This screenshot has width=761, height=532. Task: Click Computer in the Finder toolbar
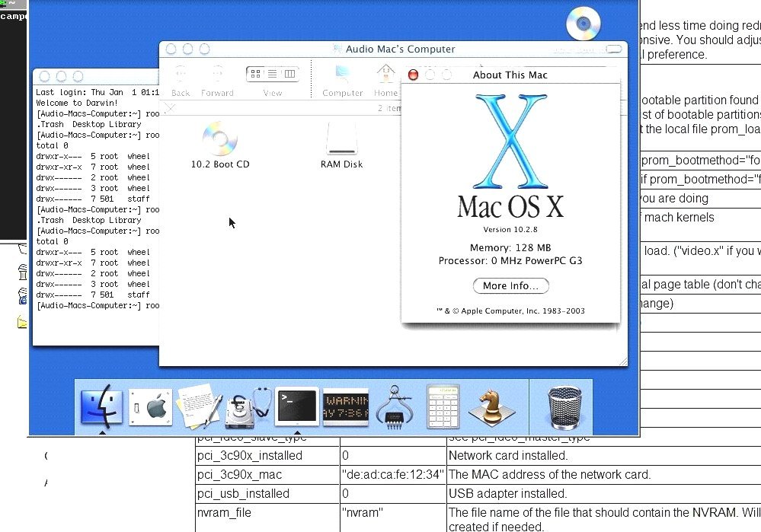[343, 81]
